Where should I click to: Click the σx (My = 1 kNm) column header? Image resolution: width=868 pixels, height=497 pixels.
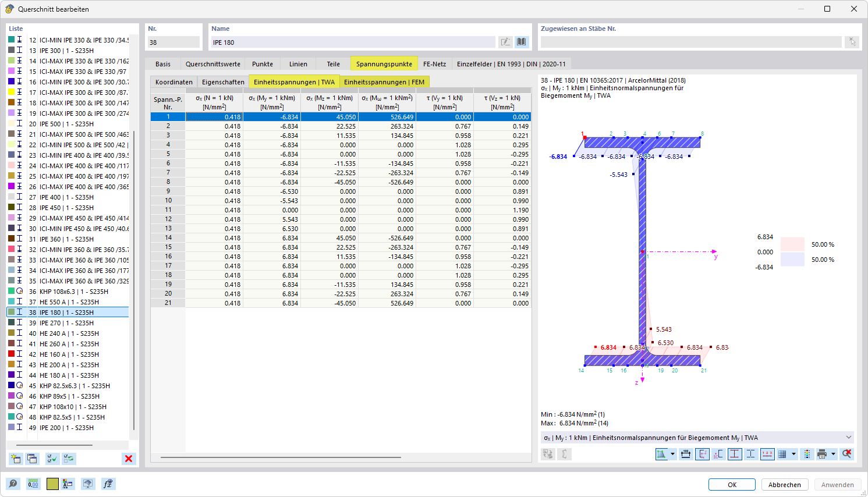pos(272,102)
